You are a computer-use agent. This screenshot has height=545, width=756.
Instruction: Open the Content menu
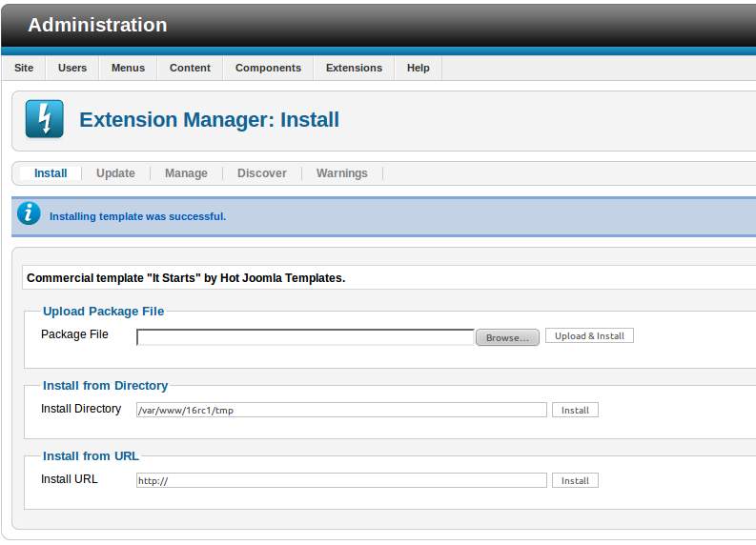point(190,68)
